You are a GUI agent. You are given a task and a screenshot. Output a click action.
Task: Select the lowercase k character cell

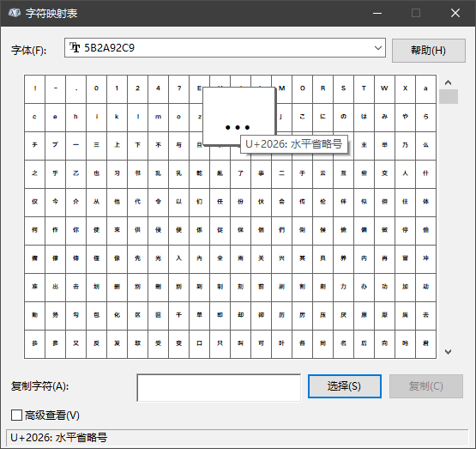point(117,118)
